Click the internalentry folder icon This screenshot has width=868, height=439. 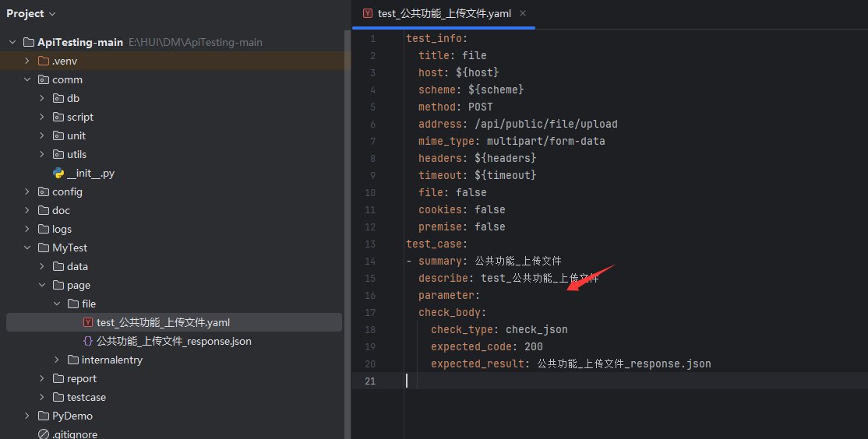[73, 360]
